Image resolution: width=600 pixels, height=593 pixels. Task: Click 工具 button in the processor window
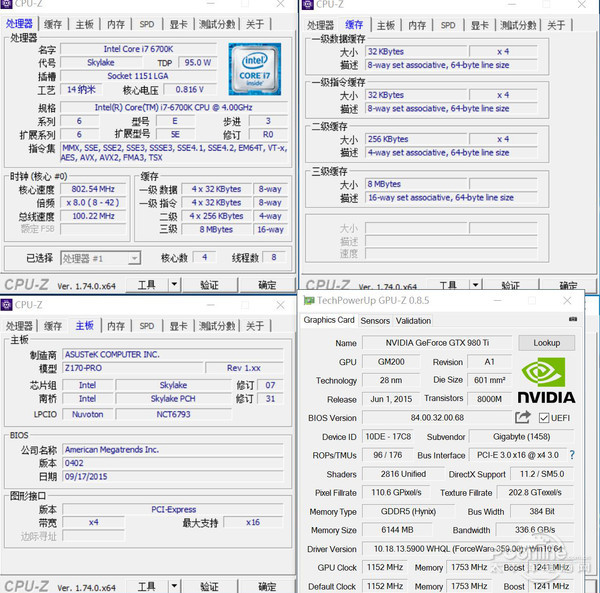tap(147, 284)
